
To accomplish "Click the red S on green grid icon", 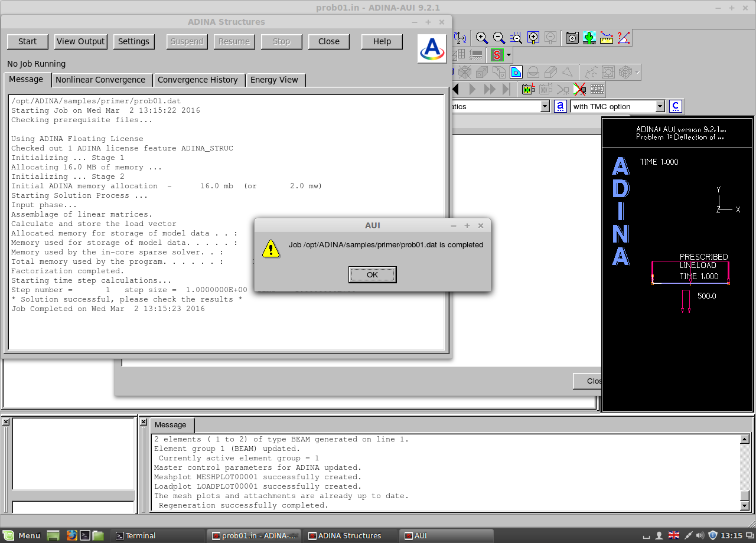I will 497,55.
